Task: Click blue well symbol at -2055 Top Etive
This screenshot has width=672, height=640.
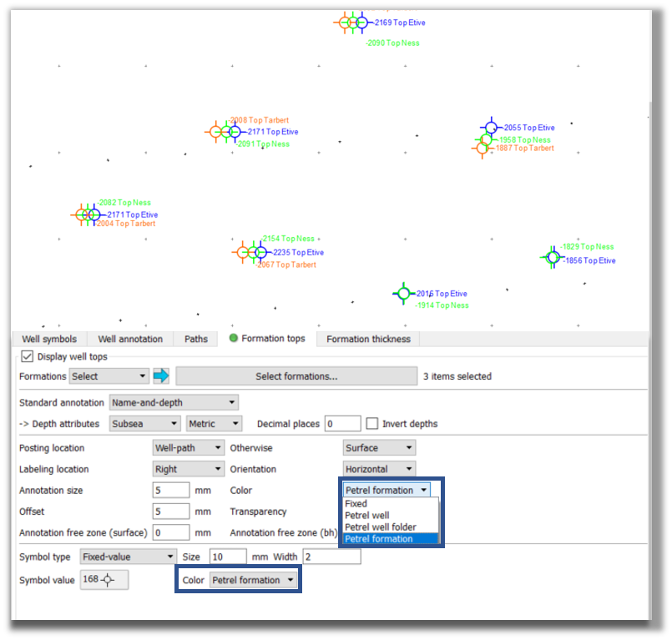Action: click(491, 128)
